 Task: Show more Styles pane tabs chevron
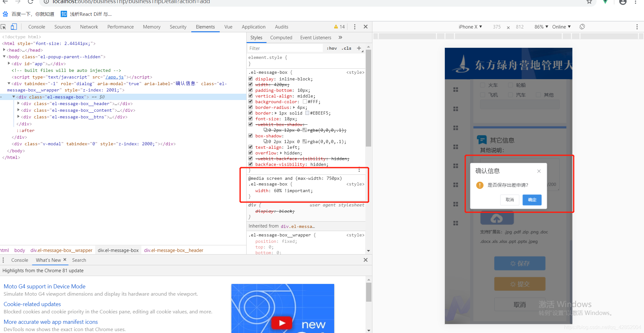click(340, 37)
